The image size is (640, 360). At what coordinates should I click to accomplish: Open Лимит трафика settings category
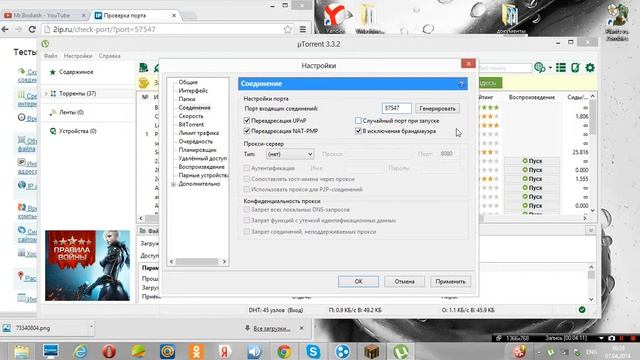click(198, 133)
